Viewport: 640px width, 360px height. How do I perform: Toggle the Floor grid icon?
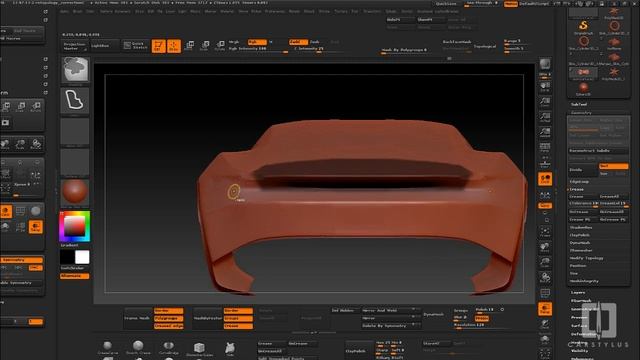[545, 163]
